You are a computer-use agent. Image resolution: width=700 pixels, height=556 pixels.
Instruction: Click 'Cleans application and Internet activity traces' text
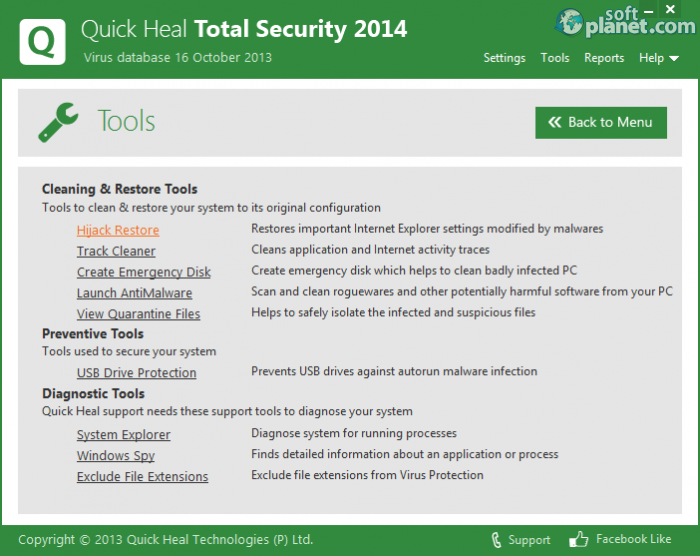click(371, 250)
